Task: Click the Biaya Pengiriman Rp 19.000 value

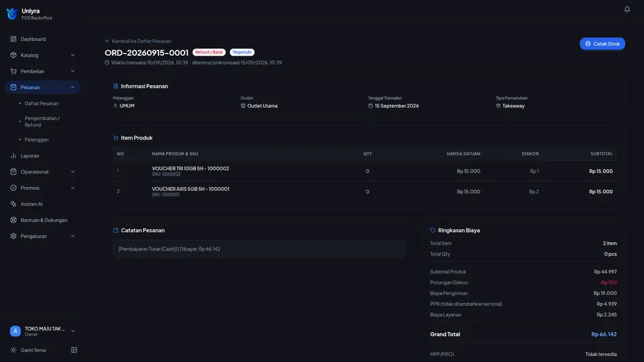Action: [x=605, y=293]
